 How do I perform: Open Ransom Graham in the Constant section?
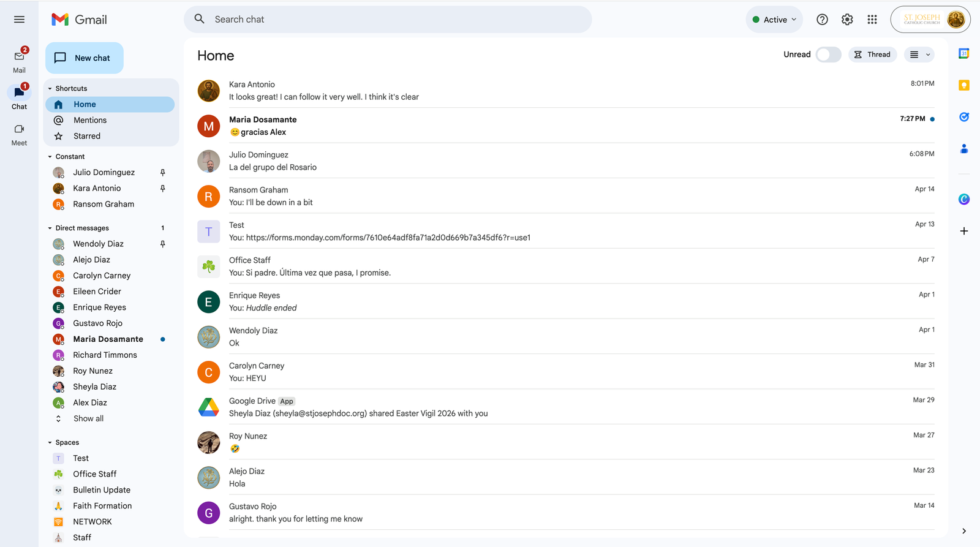pyautogui.click(x=110, y=205)
